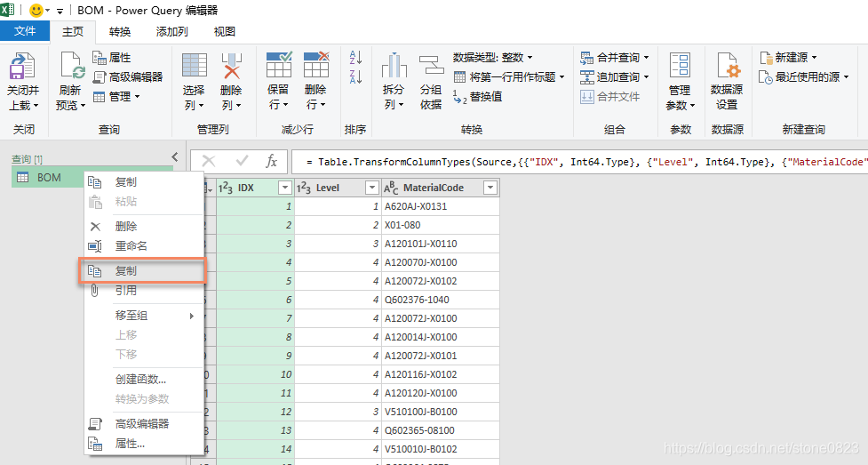Click the Remove Columns (删除列) icon
The height and width of the screenshot is (465, 868).
click(231, 66)
